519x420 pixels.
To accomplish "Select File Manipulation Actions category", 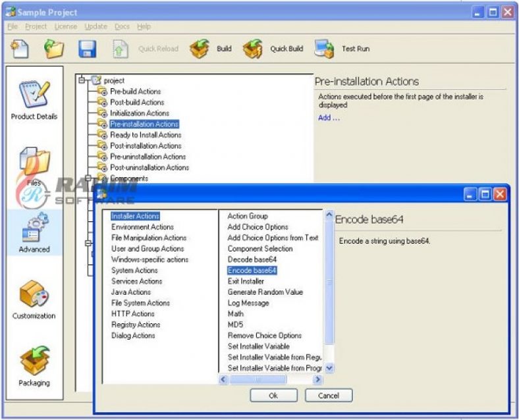I will click(149, 238).
